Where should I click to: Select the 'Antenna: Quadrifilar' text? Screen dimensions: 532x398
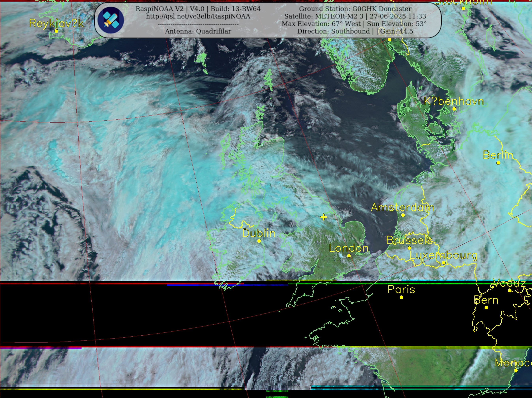(x=198, y=31)
